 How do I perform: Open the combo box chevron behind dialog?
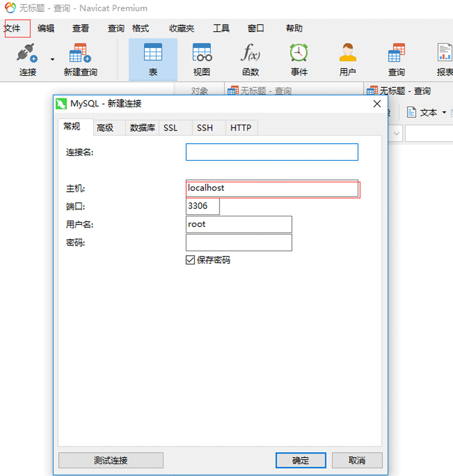(396, 133)
